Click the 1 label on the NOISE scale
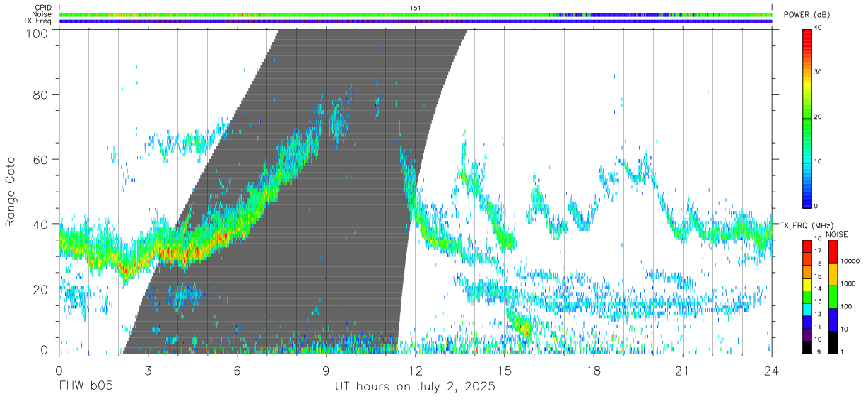The width and height of the screenshot is (868, 401). pos(843,352)
